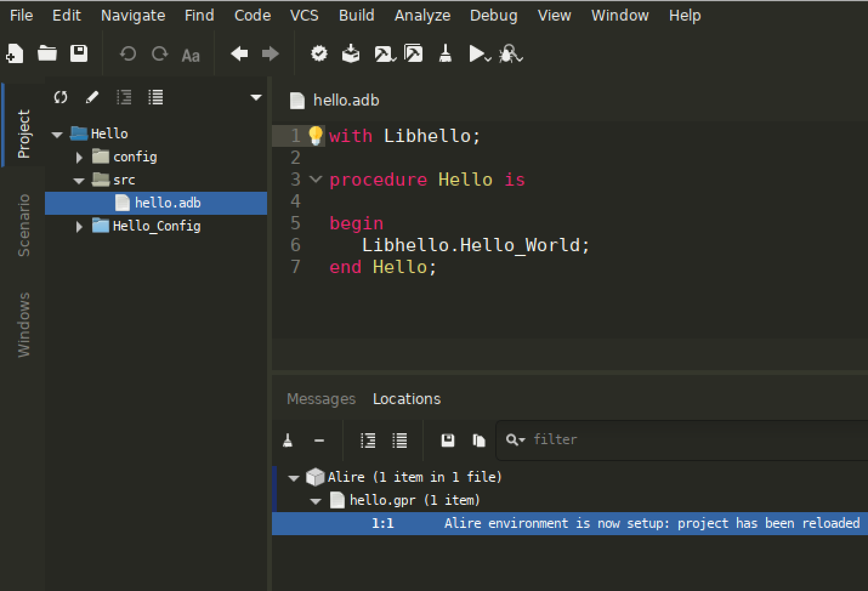The image size is (868, 591).
Task: Start debugging with the bug icon
Action: click(x=510, y=54)
